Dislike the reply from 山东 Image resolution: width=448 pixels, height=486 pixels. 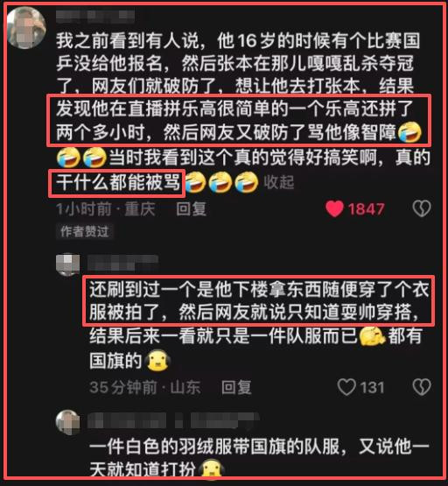[422, 387]
